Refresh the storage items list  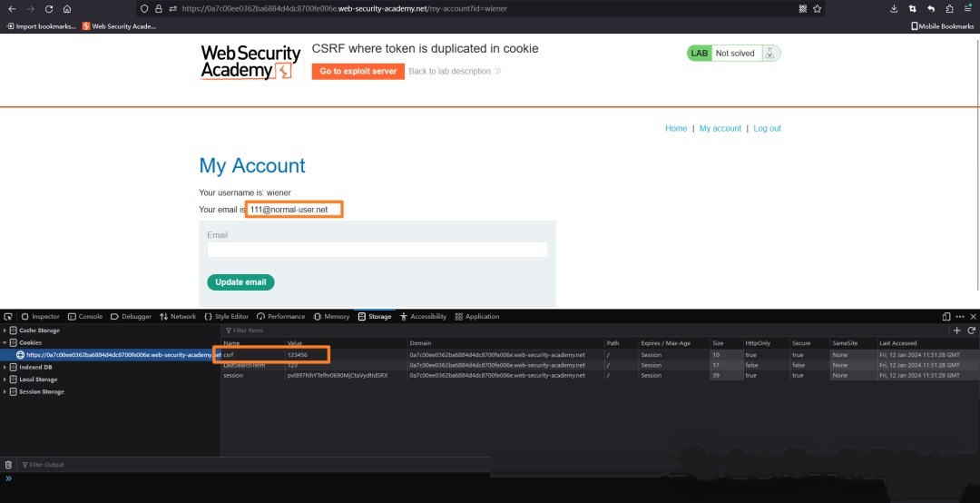click(971, 330)
